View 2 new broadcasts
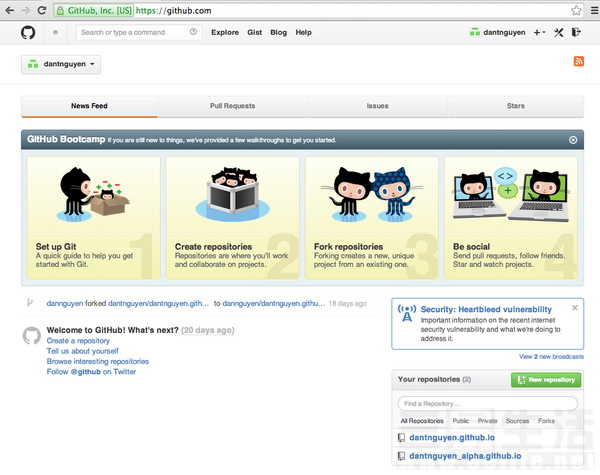The height and width of the screenshot is (475, 600). pyautogui.click(x=551, y=356)
